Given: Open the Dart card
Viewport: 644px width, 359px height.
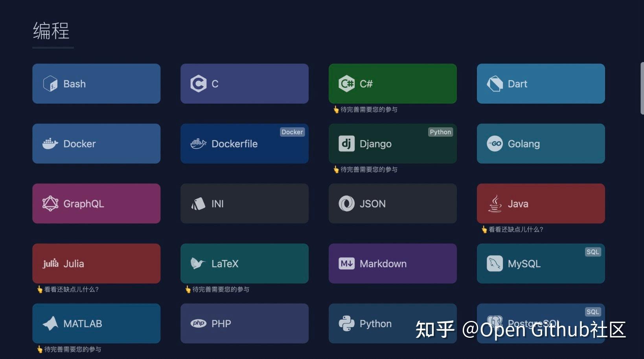Looking at the screenshot, I should [x=541, y=84].
